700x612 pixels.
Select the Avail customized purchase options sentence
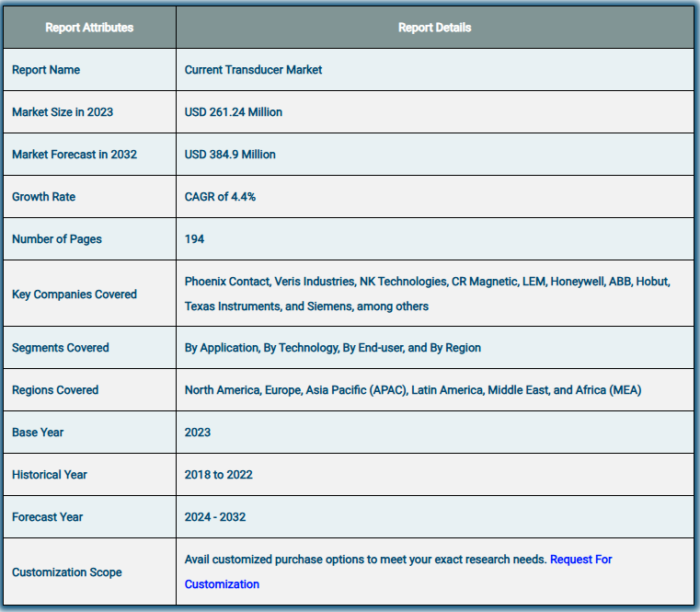[x=365, y=560]
